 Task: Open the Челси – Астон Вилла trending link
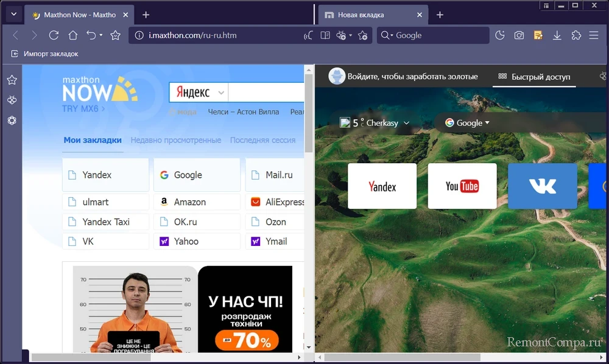(x=244, y=112)
